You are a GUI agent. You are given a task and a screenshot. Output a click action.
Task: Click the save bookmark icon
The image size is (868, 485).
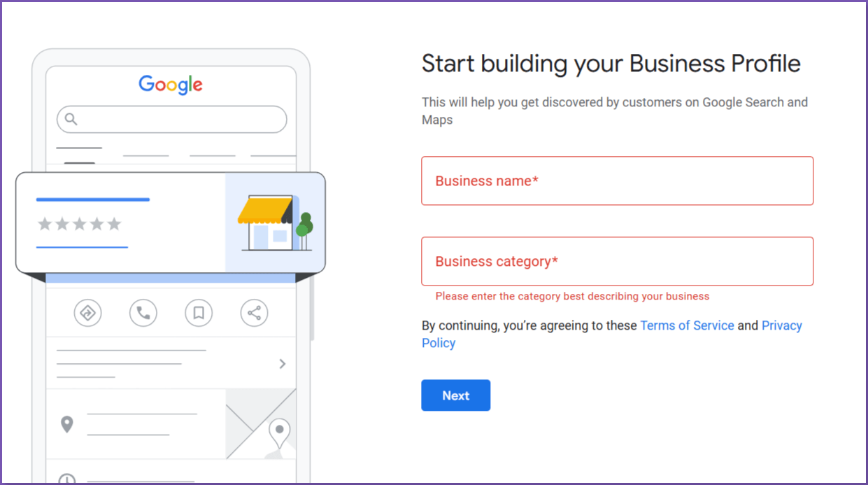[x=199, y=313]
